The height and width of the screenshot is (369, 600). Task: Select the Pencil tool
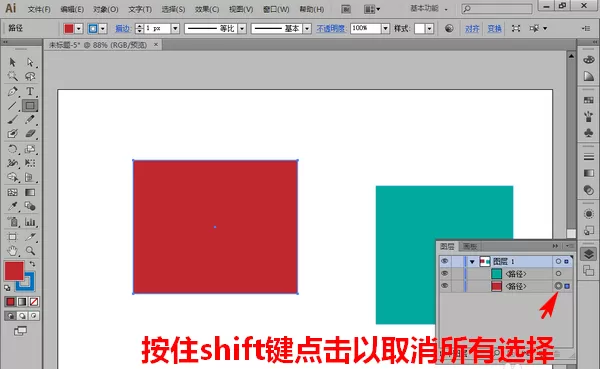pyautogui.click(x=30, y=119)
